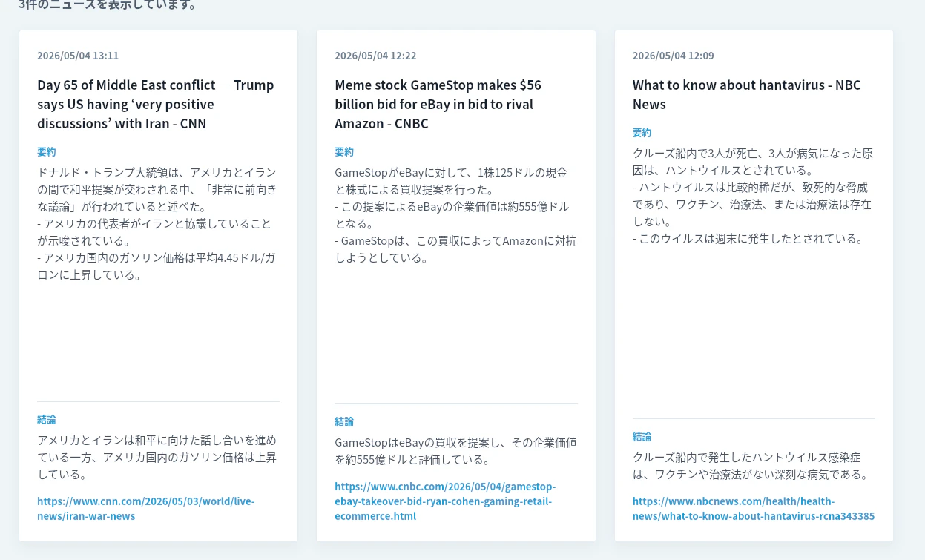Click the 要約 label in the CNN card
Image resolution: width=925 pixels, height=560 pixels.
47,151
